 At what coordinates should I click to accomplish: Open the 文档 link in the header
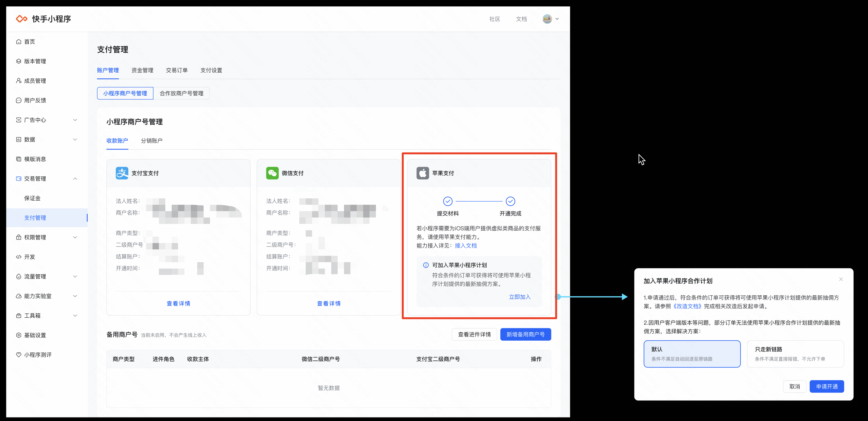coord(521,19)
